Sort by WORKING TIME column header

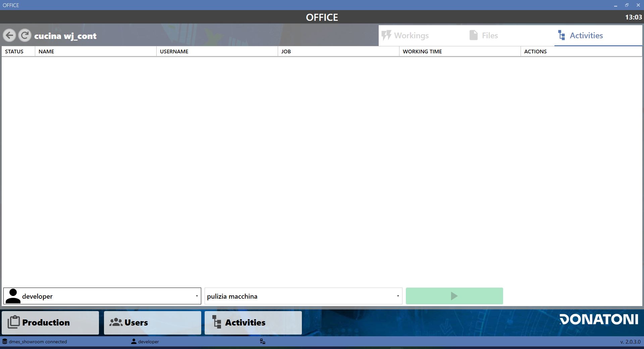point(460,51)
